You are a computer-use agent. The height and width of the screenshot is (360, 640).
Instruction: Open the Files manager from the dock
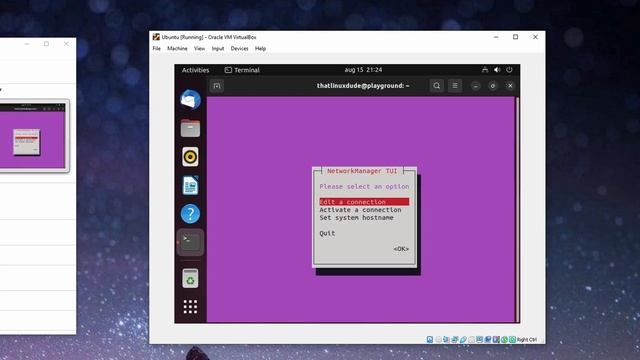[x=190, y=128]
